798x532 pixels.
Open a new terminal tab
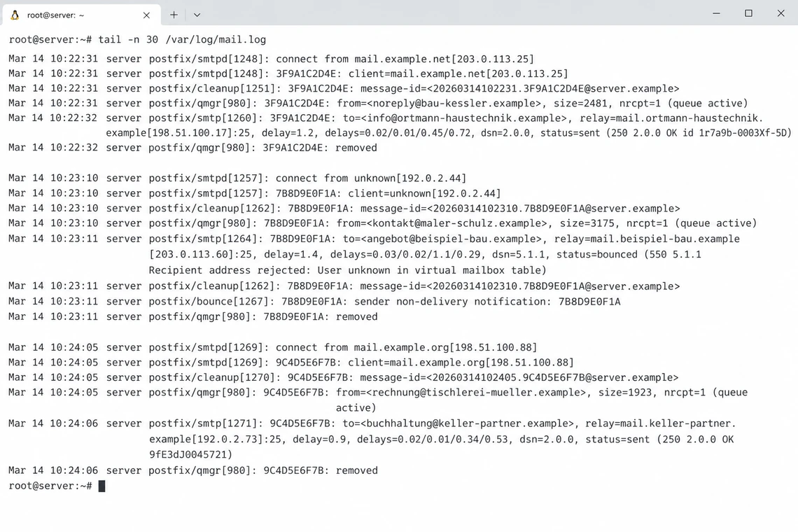point(174,15)
